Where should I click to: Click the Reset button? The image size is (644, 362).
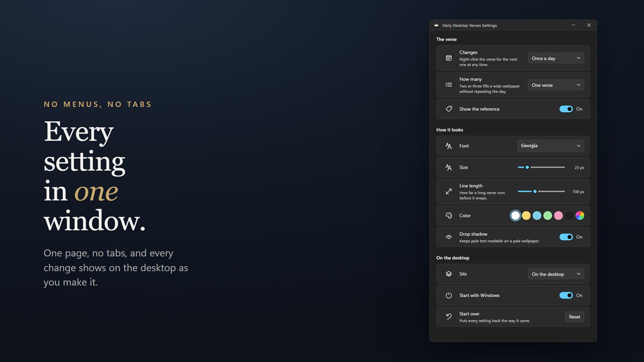(x=575, y=317)
